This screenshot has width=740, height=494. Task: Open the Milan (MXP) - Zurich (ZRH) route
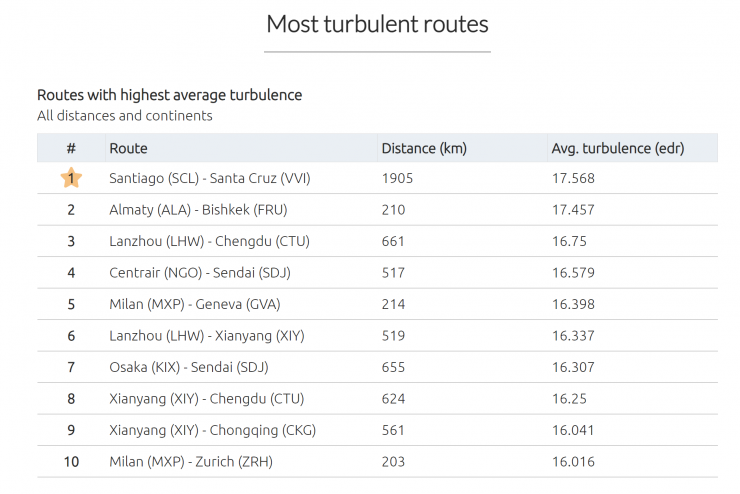click(191, 462)
